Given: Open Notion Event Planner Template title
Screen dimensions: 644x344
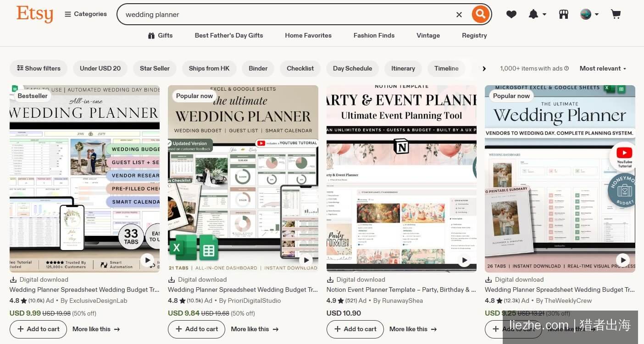Looking at the screenshot, I should (401, 289).
